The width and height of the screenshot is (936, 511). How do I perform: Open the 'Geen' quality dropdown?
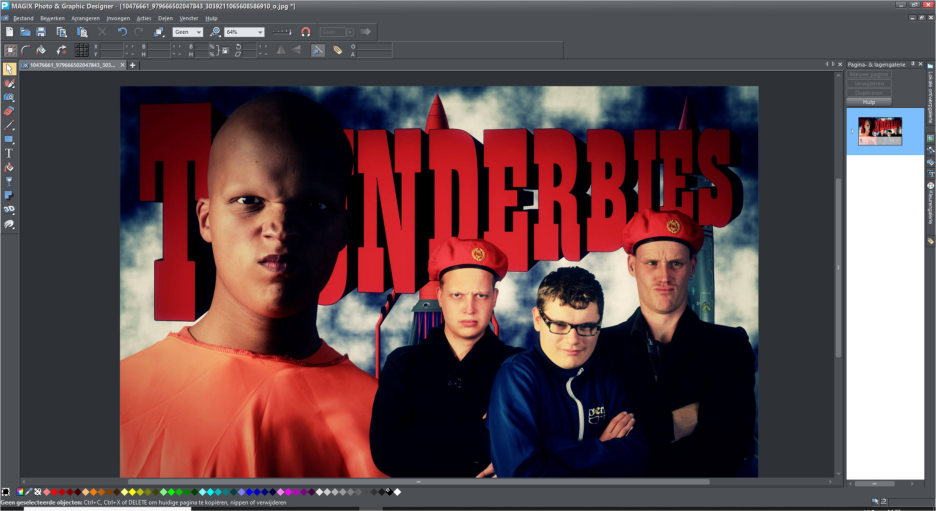tap(197, 32)
